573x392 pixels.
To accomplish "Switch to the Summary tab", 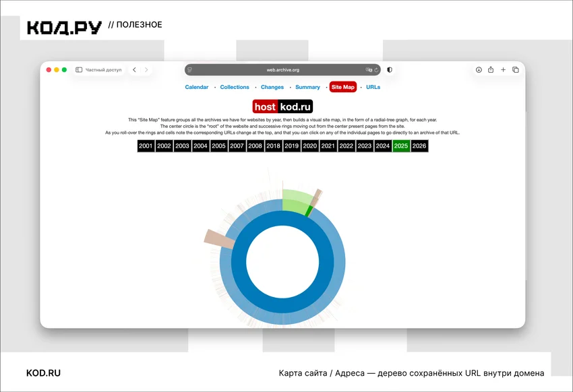I will tap(307, 87).
